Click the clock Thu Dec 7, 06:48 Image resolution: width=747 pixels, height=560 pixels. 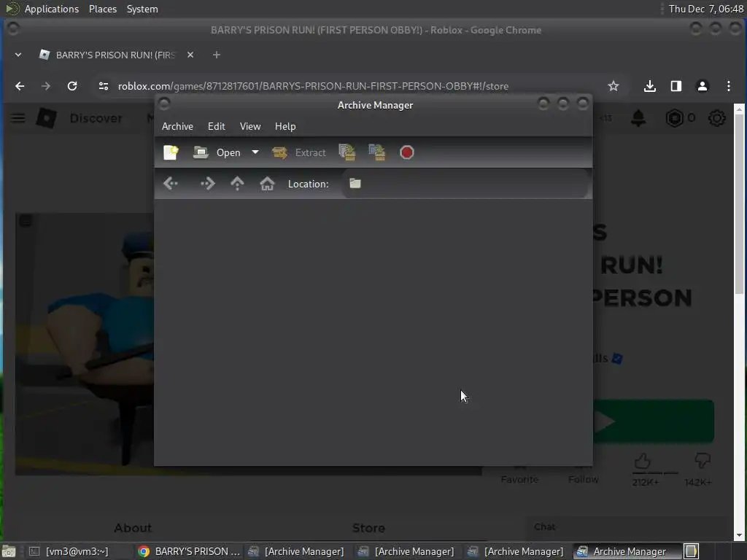tap(705, 9)
